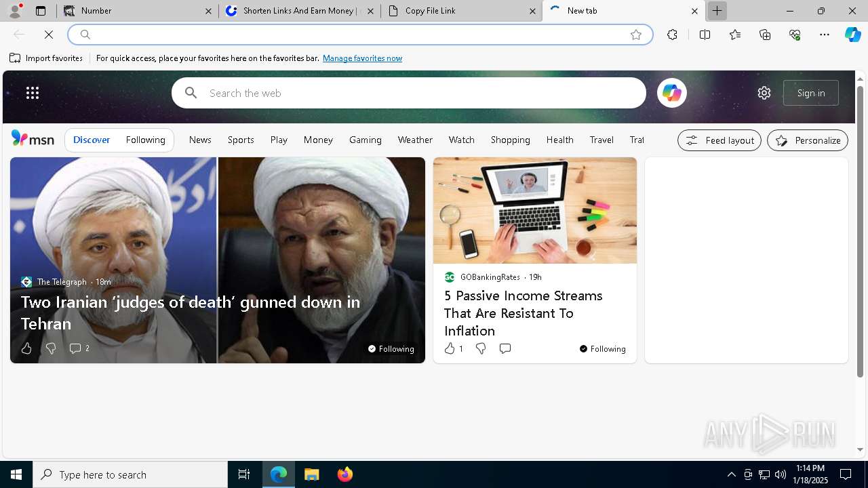Open a new browser tab
Viewport: 868px width, 488px height.
[x=717, y=11]
